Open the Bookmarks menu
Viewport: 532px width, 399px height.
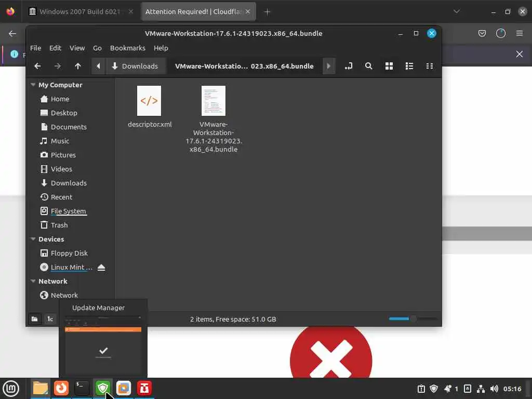click(x=128, y=48)
